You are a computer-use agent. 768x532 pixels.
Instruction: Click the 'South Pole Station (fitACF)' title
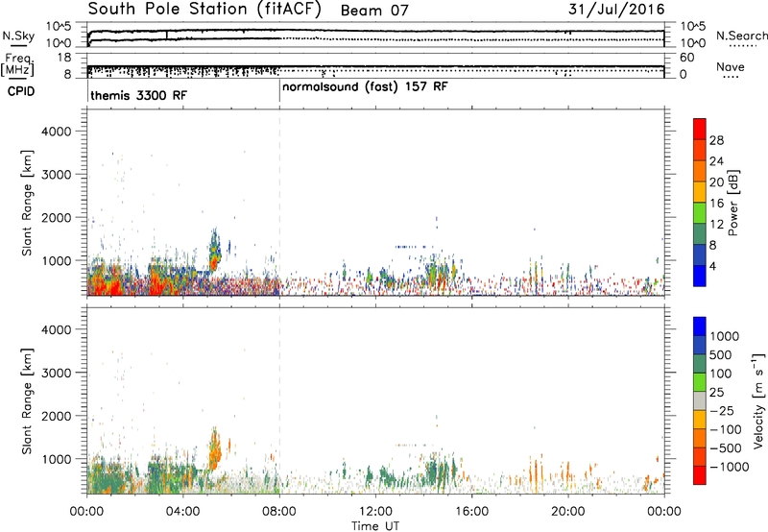(x=204, y=9)
